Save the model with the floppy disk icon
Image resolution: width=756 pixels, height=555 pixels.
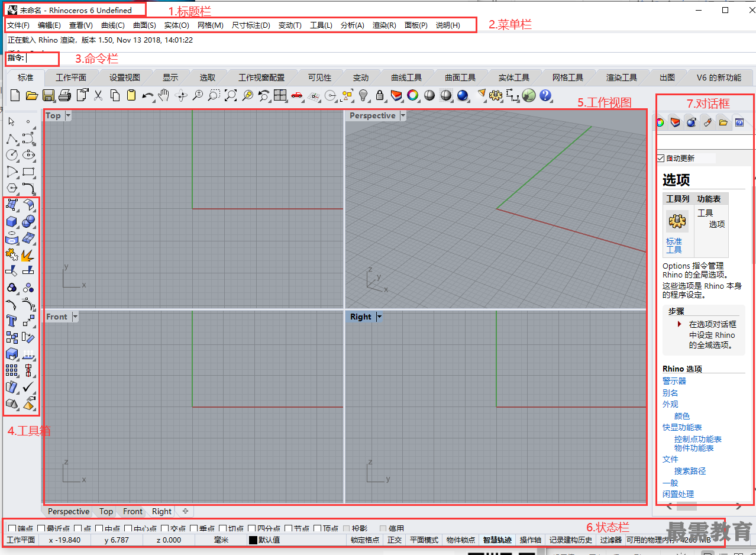pos(49,95)
